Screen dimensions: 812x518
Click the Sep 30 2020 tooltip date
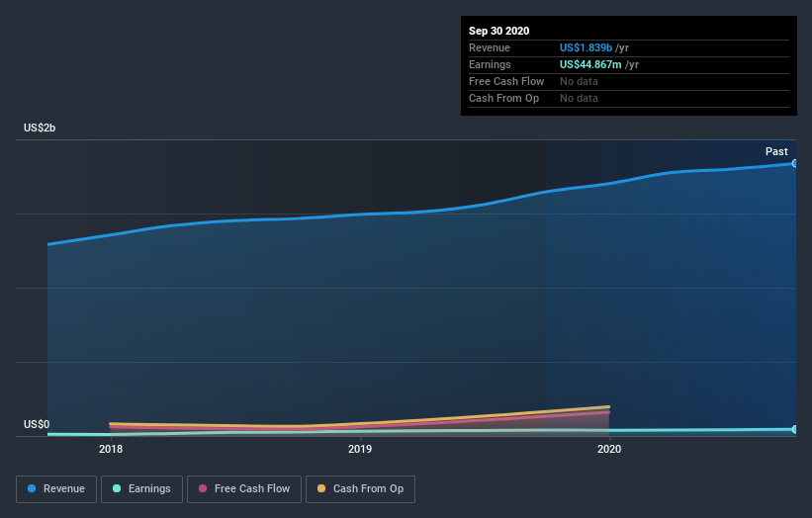498,31
